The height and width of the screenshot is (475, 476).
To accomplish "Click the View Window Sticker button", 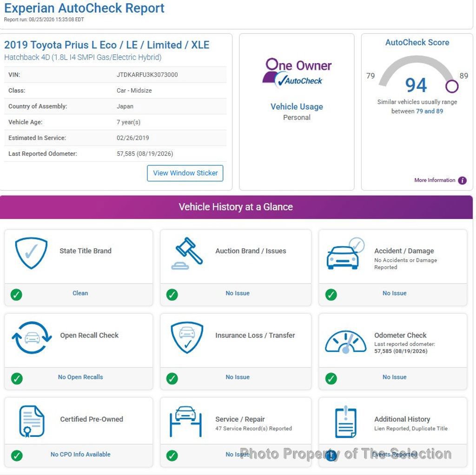I will (185, 173).
